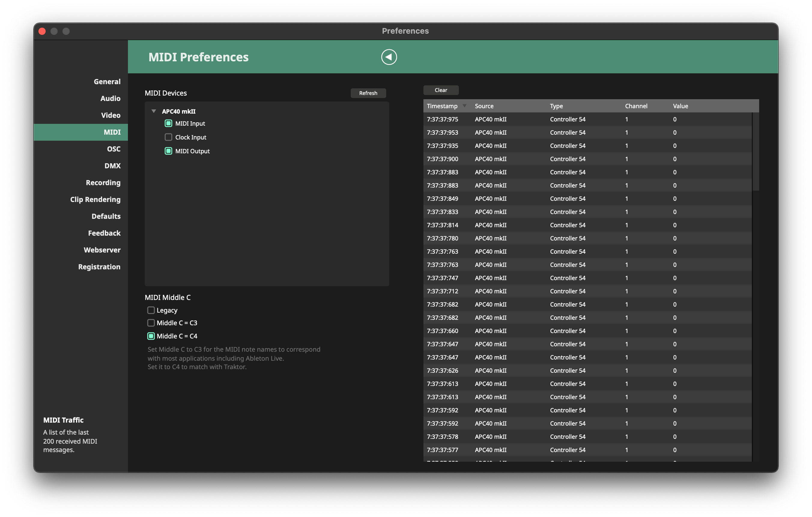Screen dimensions: 812x517
Task: Click the red window close button
Action: [x=42, y=31]
